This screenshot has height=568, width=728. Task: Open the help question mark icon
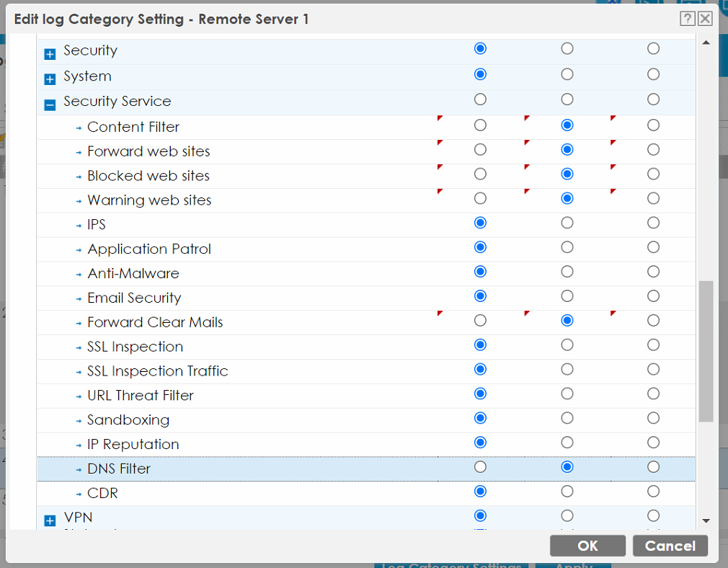(x=687, y=19)
